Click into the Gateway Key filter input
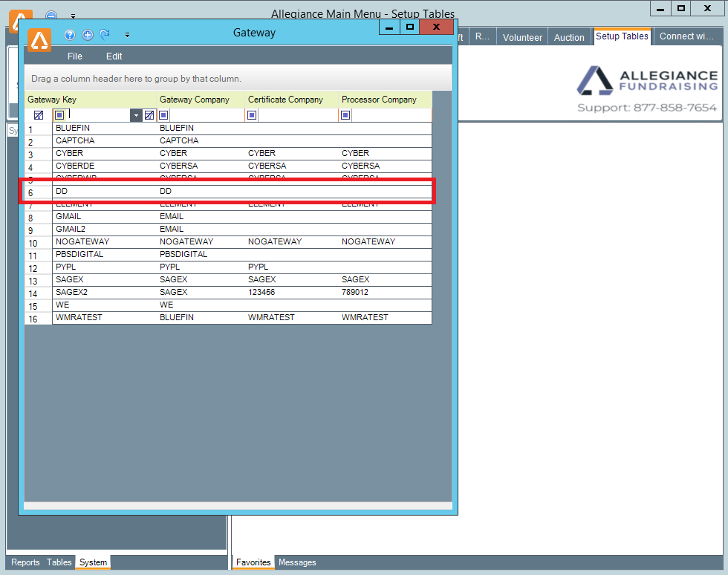This screenshot has height=575, width=728. [x=98, y=115]
